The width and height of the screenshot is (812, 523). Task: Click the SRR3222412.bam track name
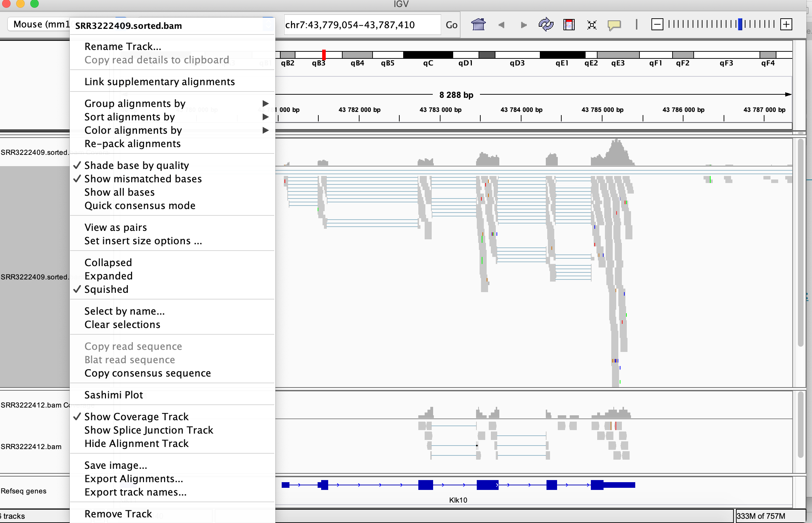(x=31, y=447)
